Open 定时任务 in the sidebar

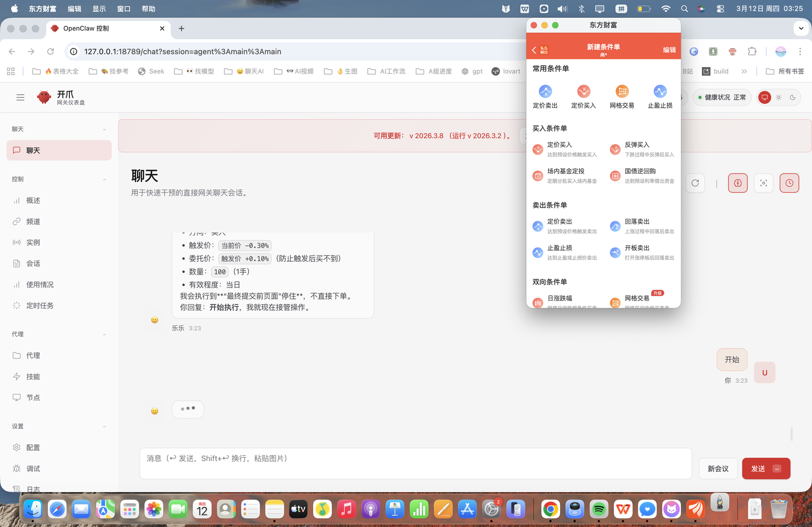click(40, 305)
